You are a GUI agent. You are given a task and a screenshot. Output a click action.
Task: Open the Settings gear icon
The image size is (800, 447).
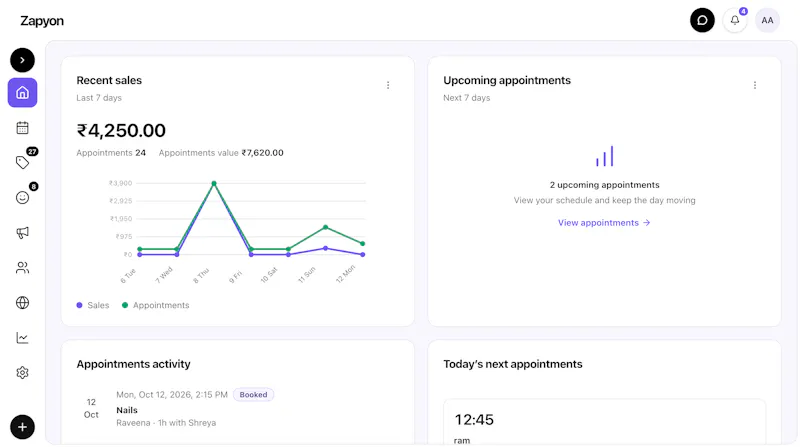pyautogui.click(x=22, y=372)
